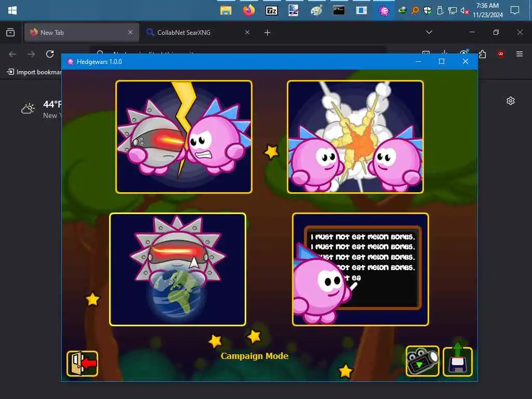Open 7-Zip from the taskbar
The image size is (532, 399).
(271, 10)
